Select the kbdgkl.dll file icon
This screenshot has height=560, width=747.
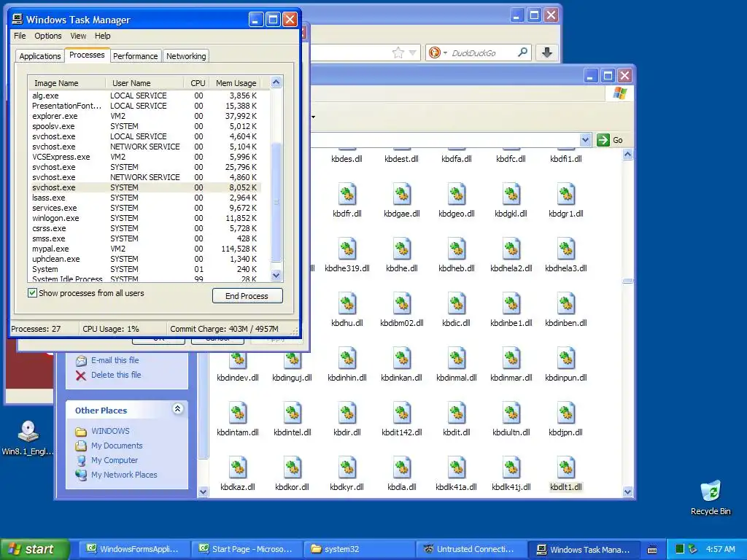coord(511,194)
